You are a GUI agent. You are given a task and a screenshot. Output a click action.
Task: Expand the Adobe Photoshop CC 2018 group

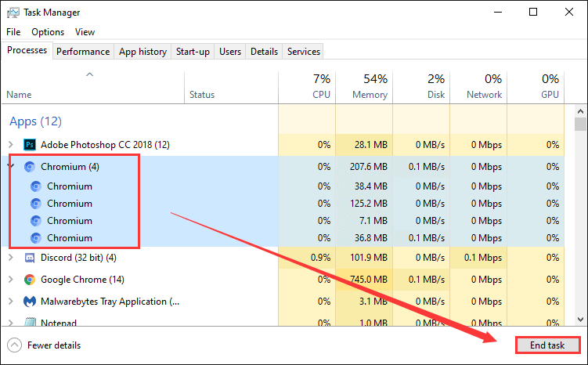(11, 144)
